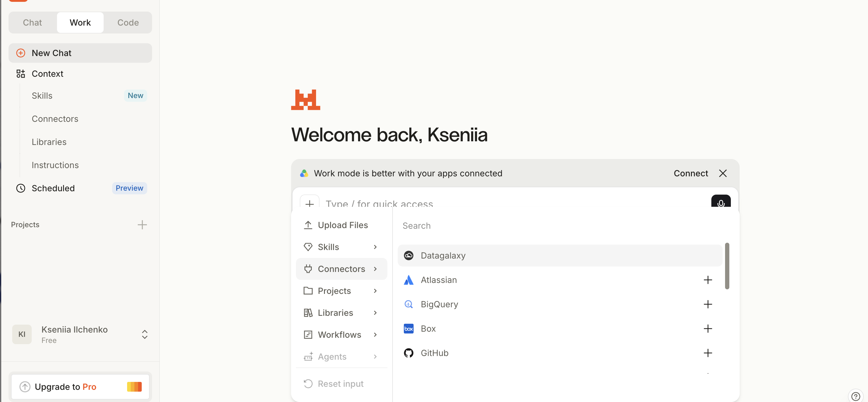Open the Projects submenu

[341, 291]
